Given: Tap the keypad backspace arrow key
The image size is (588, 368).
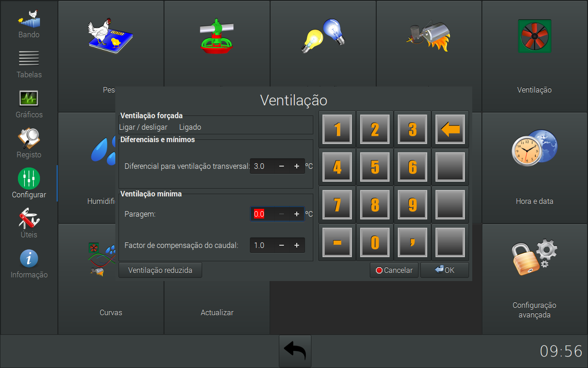Looking at the screenshot, I should pos(450,129).
